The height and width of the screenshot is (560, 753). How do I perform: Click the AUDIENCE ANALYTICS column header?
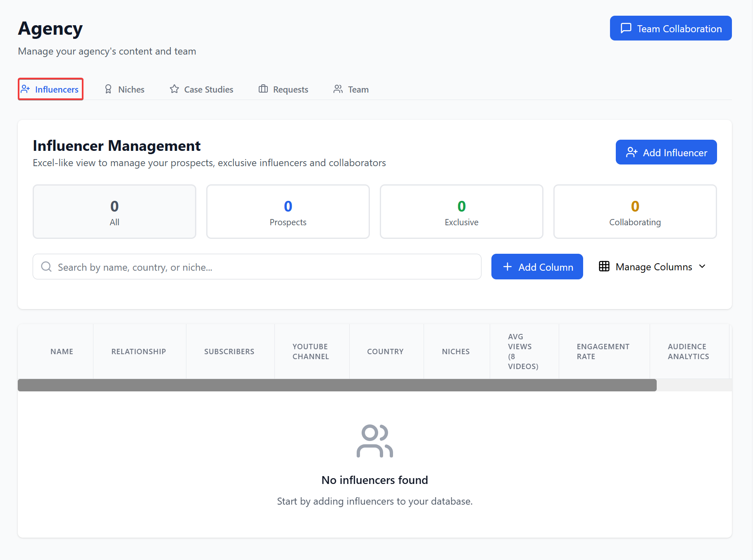point(689,351)
